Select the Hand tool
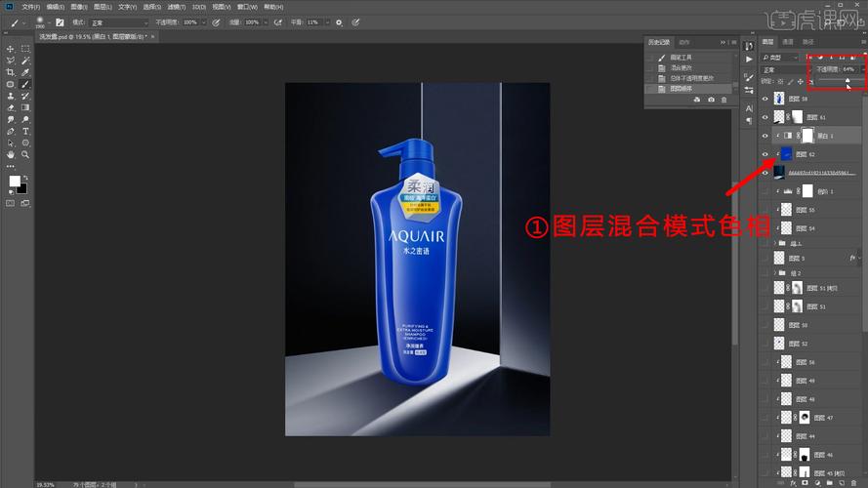The width and height of the screenshot is (868, 488). (x=10, y=155)
